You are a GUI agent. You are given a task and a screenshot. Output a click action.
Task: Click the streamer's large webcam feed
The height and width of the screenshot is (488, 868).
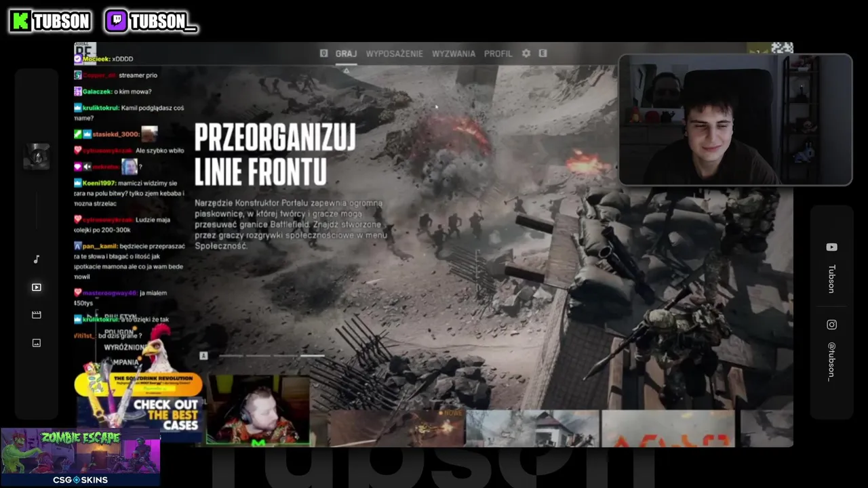[735, 119]
